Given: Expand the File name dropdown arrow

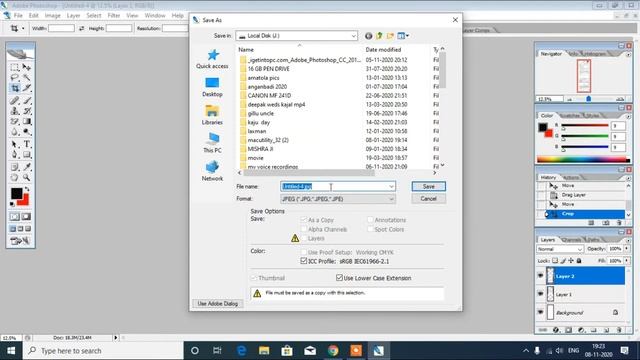Looking at the screenshot, I should (x=391, y=187).
